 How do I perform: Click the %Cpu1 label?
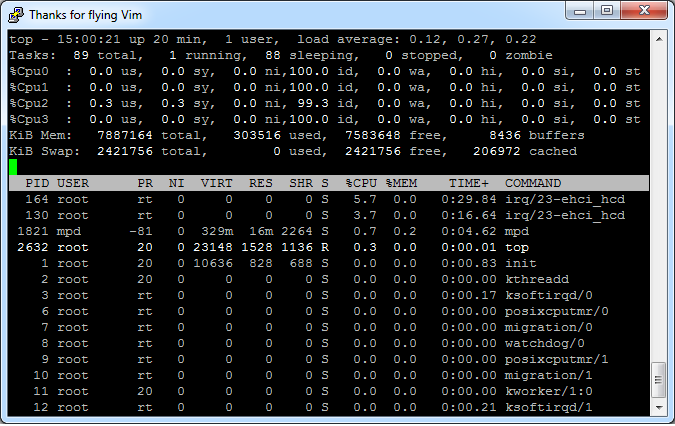click(29, 87)
